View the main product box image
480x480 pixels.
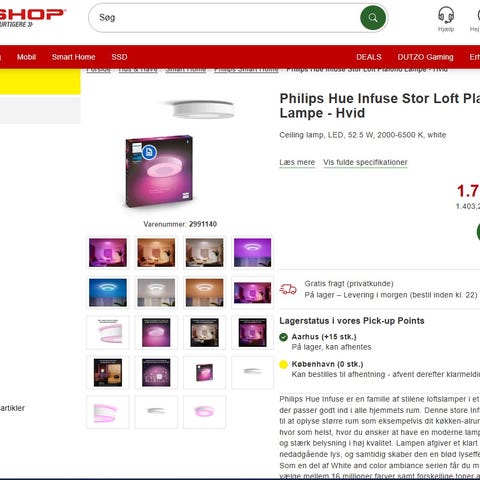click(159, 171)
